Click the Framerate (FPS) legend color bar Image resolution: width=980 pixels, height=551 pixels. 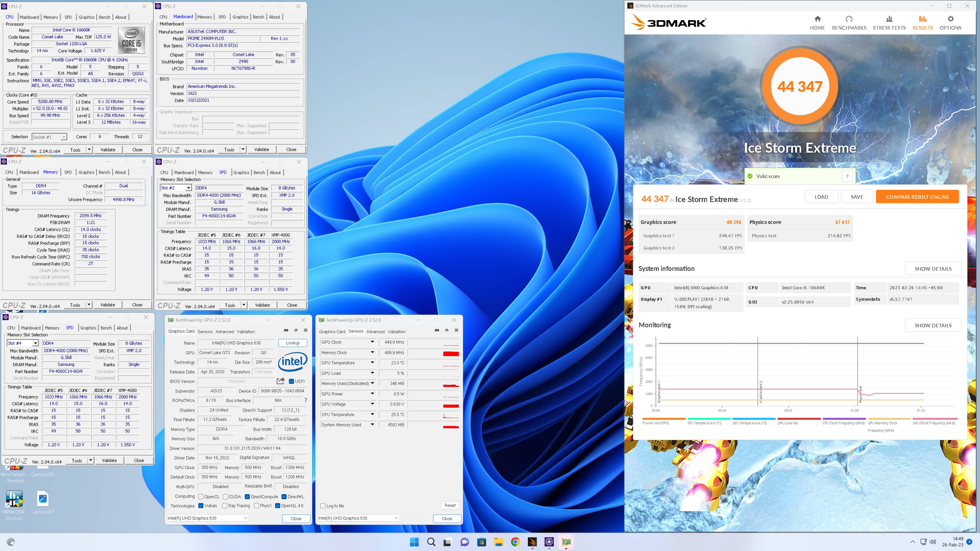pyautogui.click(x=664, y=419)
